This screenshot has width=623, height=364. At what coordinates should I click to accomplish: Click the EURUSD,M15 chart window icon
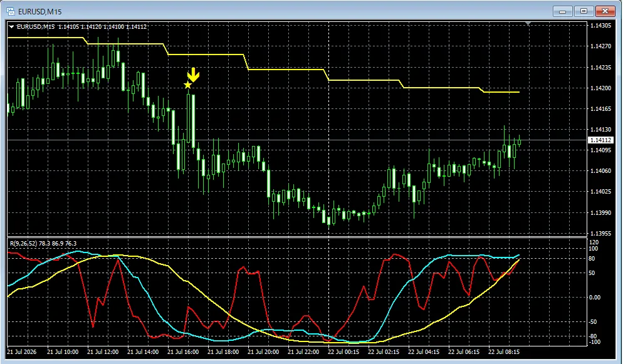[11, 11]
